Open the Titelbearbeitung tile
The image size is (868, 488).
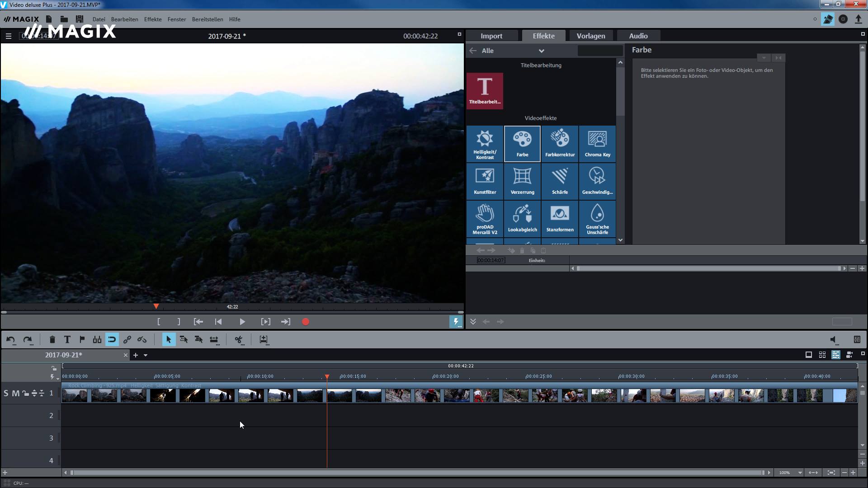coord(485,91)
